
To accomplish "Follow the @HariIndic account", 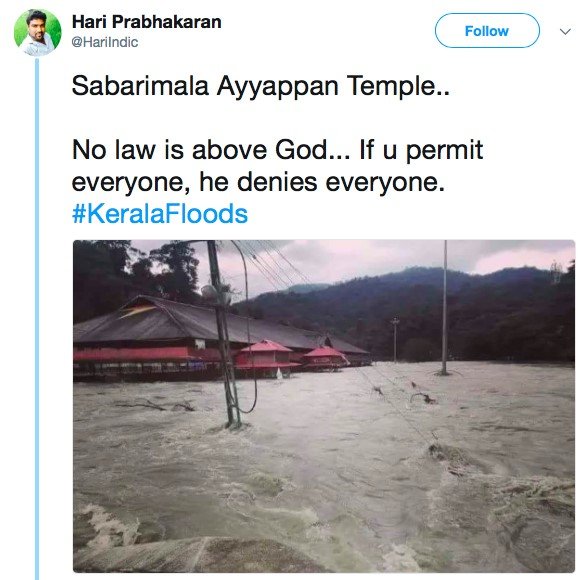I will point(487,31).
